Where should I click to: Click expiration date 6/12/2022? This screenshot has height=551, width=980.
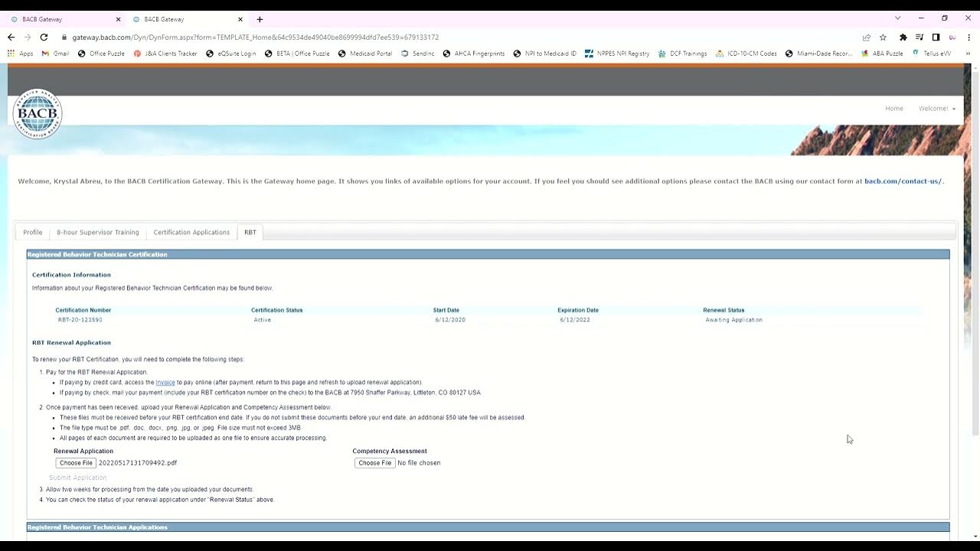[575, 320]
